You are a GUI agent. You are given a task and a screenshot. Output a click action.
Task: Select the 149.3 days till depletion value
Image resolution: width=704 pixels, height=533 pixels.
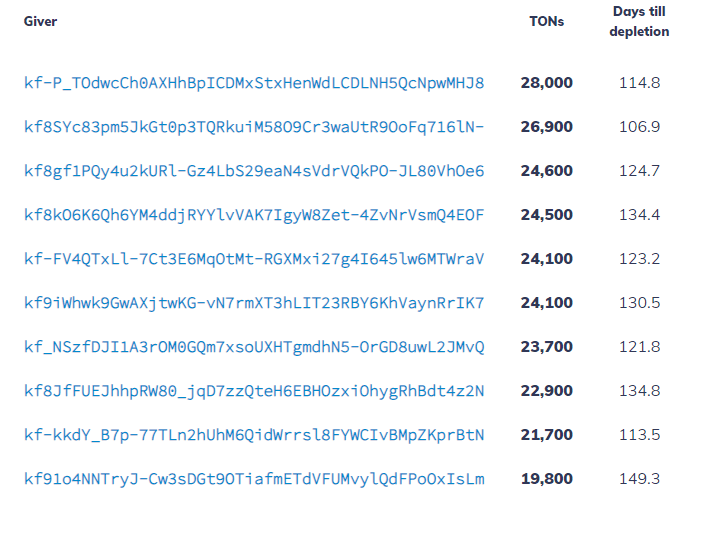click(640, 479)
